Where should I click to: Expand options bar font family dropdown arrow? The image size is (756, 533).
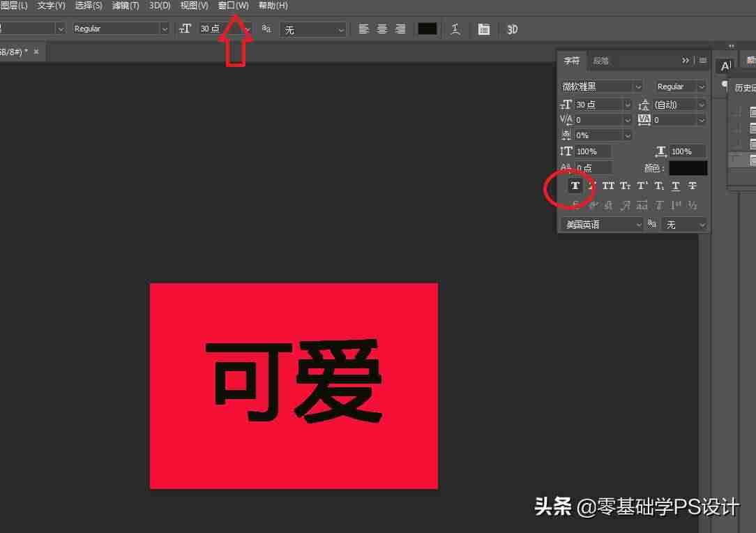60,29
